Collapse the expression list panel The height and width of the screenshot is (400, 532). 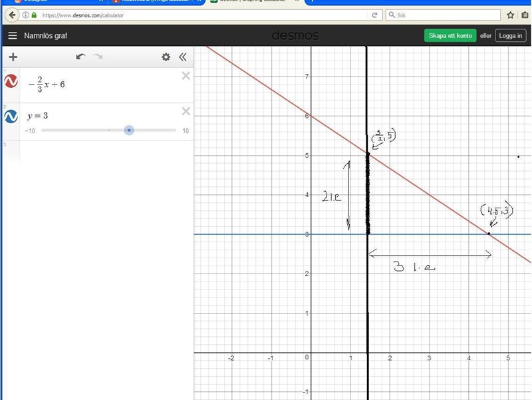point(182,57)
